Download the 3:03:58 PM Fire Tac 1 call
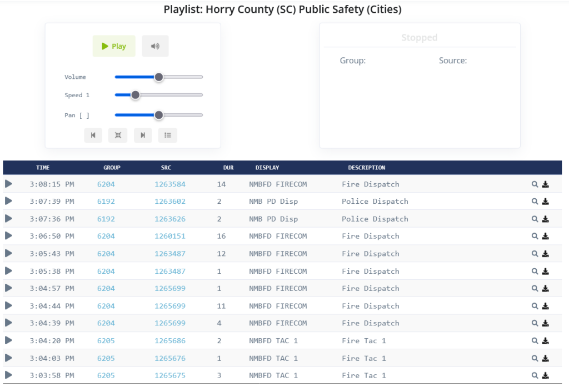Image resolution: width=569 pixels, height=392 pixels. (x=546, y=376)
